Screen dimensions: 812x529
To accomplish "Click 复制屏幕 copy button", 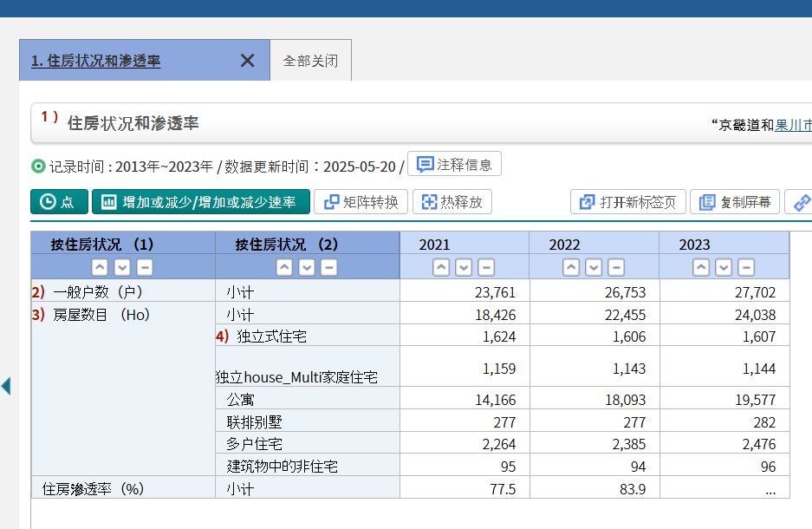I will (735, 202).
